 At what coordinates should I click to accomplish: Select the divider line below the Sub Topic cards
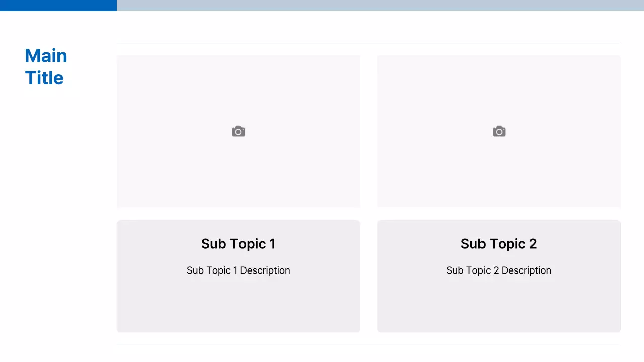(x=368, y=345)
